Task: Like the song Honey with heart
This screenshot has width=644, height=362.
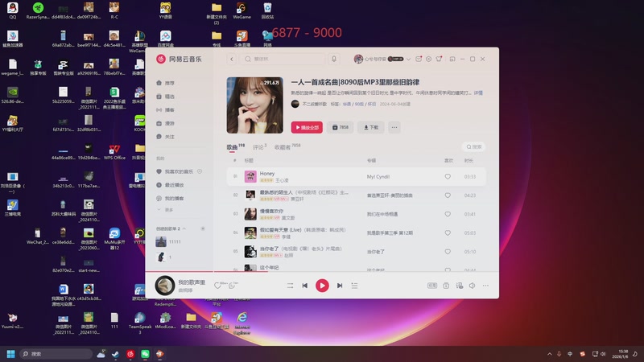Action: point(448,176)
